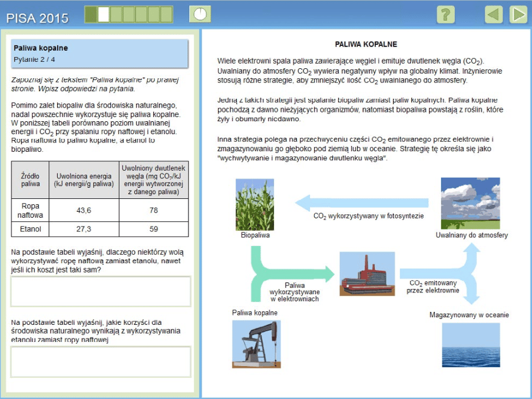Click the 'Uwolniony dwutlenek węgla' column header
Viewport: 532px width, 399px height.
point(154,180)
